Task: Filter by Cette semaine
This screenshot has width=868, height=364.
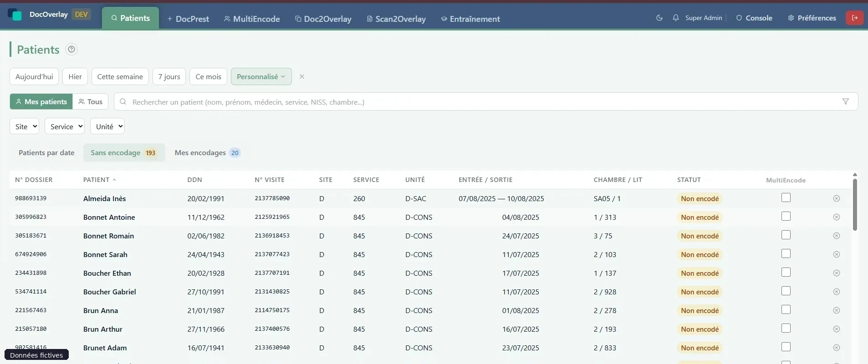Action: coord(120,76)
